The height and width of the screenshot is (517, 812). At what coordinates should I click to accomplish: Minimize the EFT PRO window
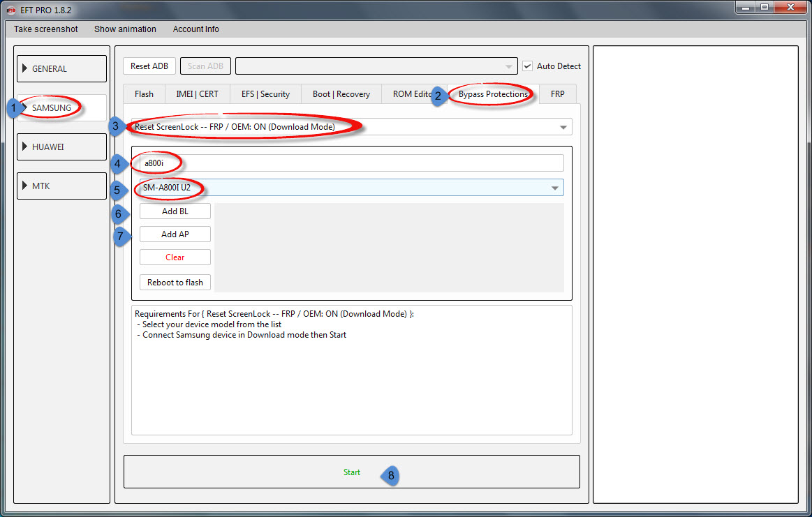[x=746, y=7]
